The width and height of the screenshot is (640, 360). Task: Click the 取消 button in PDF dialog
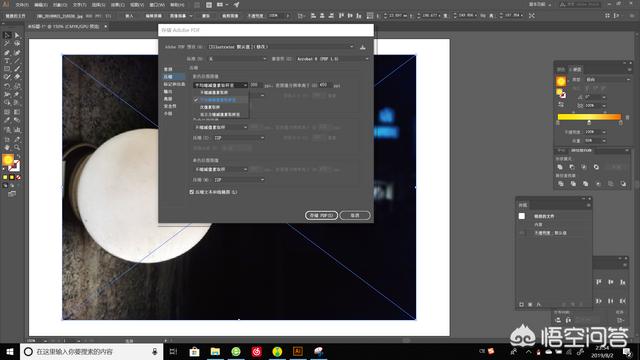click(355, 215)
